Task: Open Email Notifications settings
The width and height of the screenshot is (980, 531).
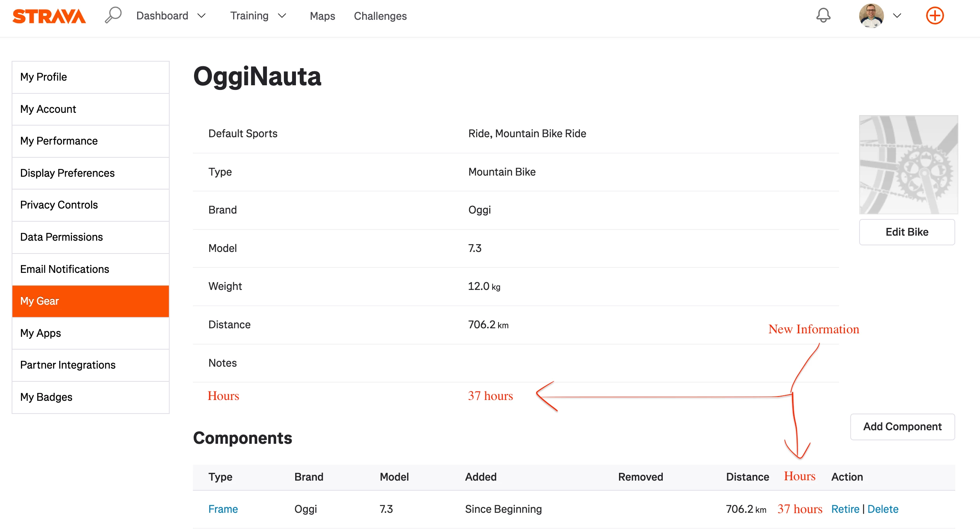Action: pos(91,269)
